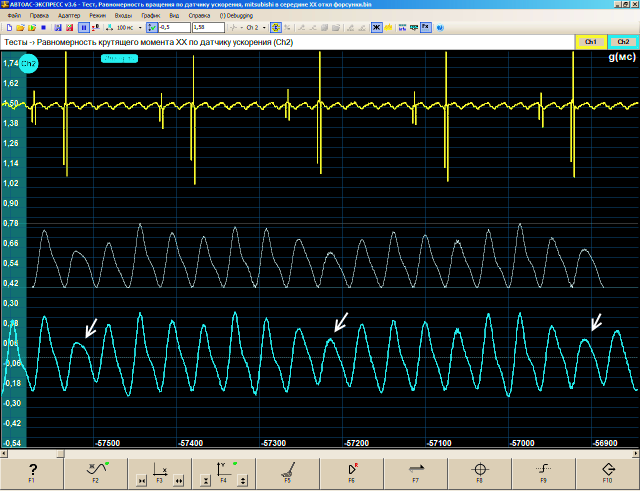640x491 pixels.
Task: Click the round Ch2 marker on the axis
Action: (28, 64)
